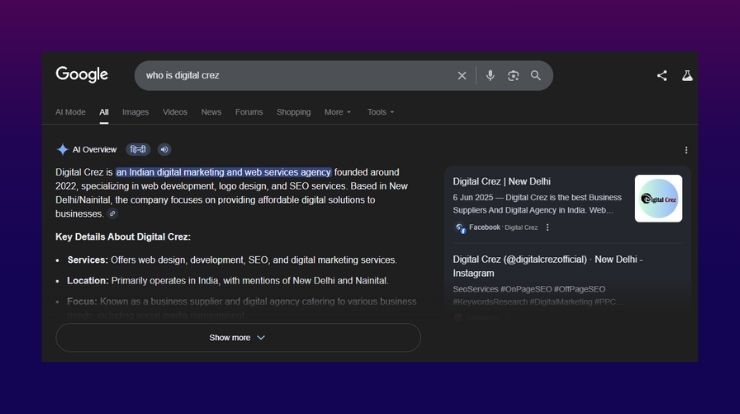Click the Services bullet text
The height and width of the screenshot is (414, 740).
(232, 260)
